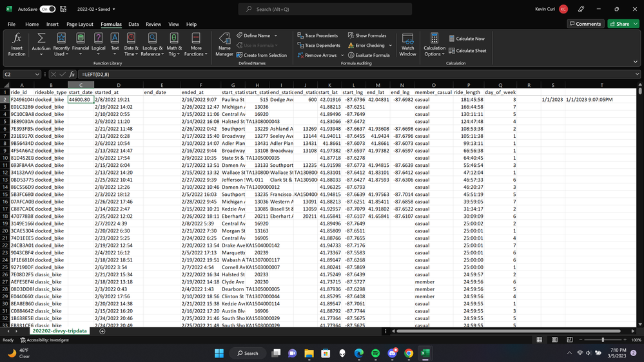Add a new sheet with plus icon

point(102,331)
